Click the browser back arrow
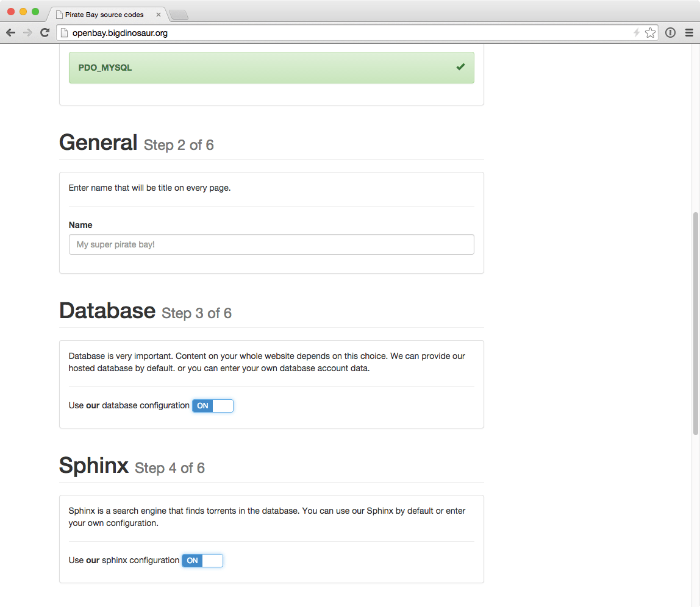This screenshot has height=607, width=700. tap(10, 33)
